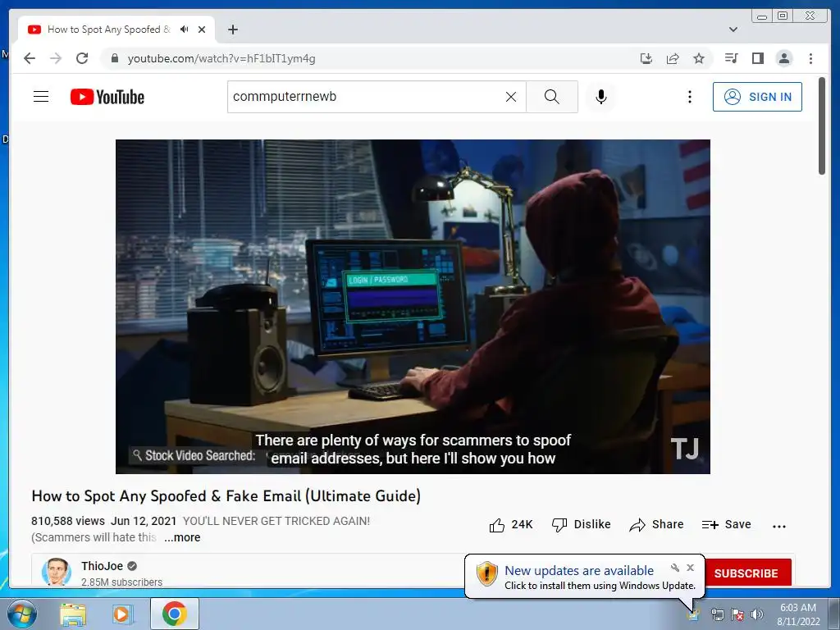Like the video with 24K thumbs-up
The image size is (840, 630).
click(x=510, y=524)
